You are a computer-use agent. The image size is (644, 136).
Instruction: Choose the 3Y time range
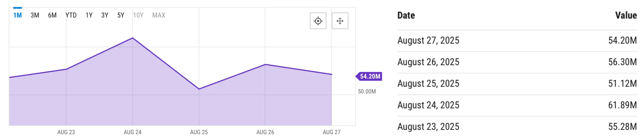click(105, 15)
